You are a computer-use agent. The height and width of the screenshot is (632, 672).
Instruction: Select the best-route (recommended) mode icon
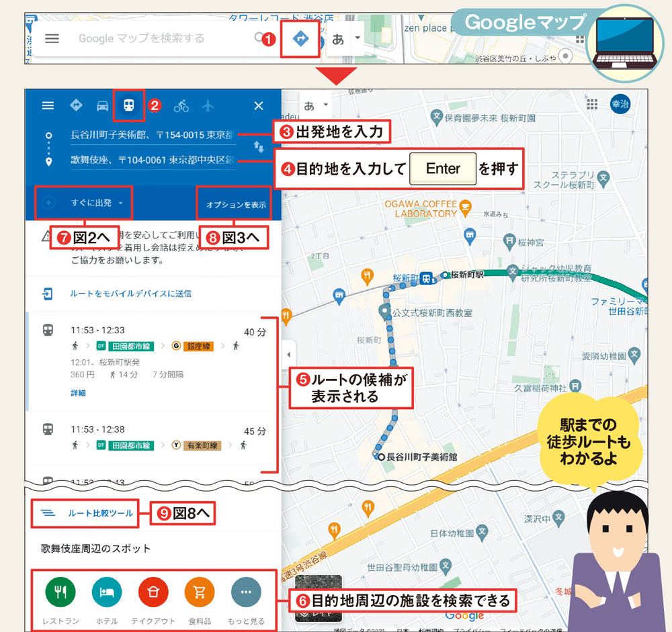click(x=76, y=105)
